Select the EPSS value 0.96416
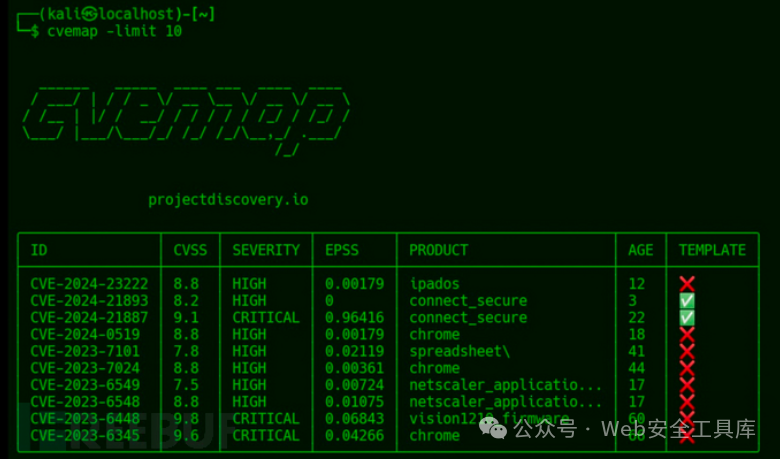Image resolution: width=780 pixels, height=459 pixels. [355, 318]
